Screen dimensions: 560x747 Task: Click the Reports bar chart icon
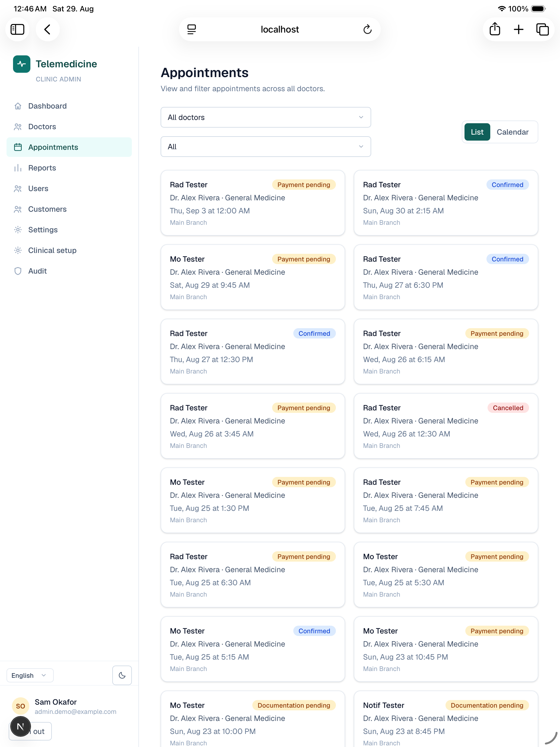coord(18,168)
